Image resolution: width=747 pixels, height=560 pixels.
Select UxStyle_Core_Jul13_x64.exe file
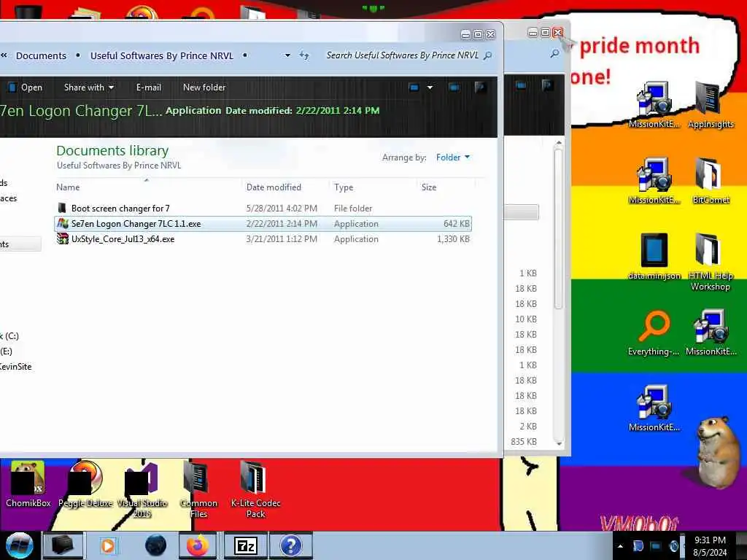(263, 239)
